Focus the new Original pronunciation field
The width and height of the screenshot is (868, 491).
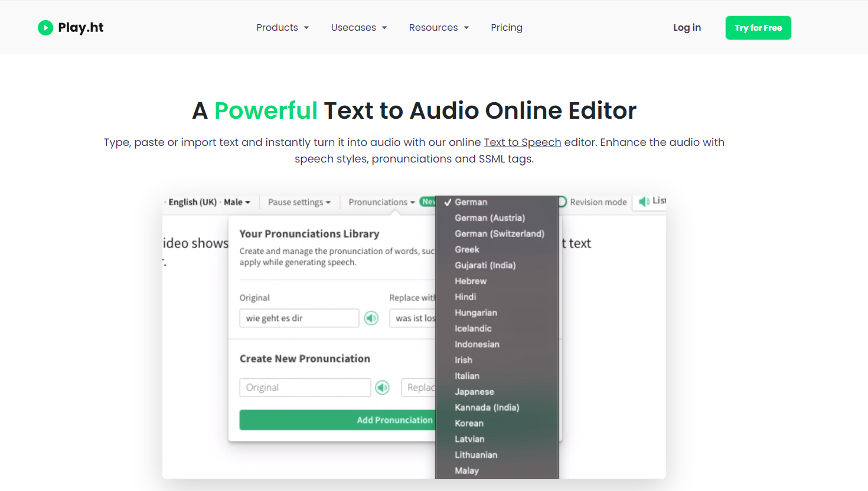305,388
